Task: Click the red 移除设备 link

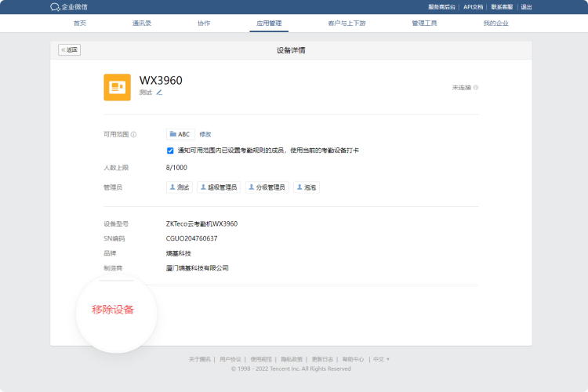Action: point(113,310)
